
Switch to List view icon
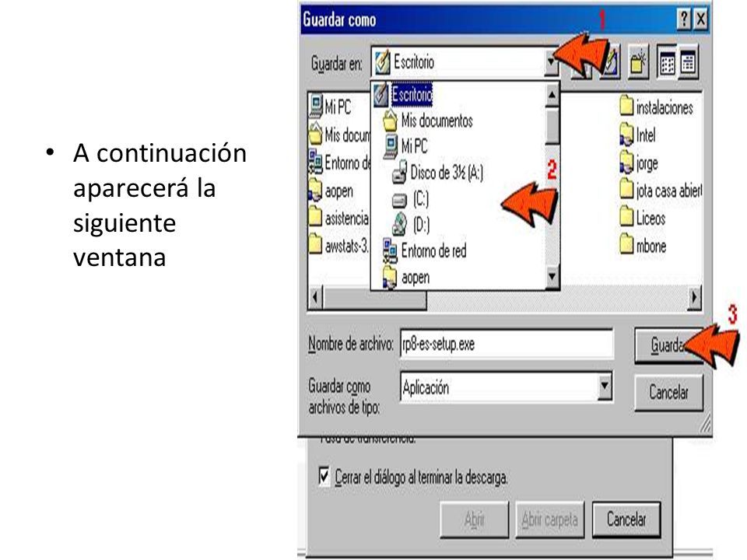pos(668,62)
